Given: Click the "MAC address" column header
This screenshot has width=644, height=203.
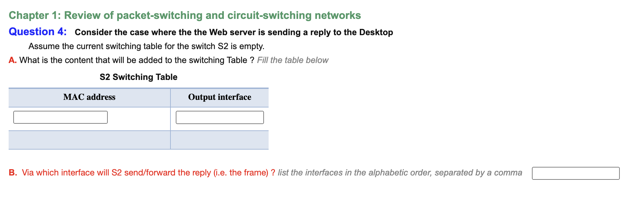Looking at the screenshot, I should click(89, 97).
